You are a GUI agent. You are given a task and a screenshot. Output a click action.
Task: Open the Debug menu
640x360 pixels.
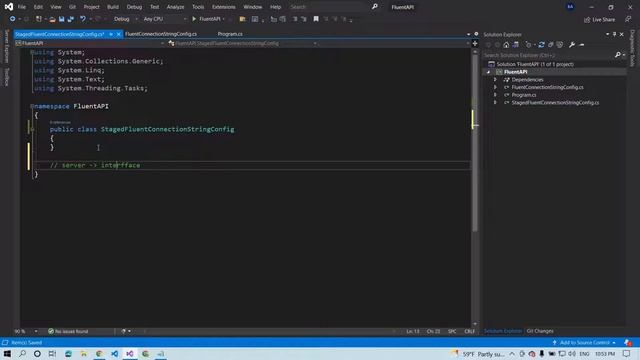pos(134,7)
